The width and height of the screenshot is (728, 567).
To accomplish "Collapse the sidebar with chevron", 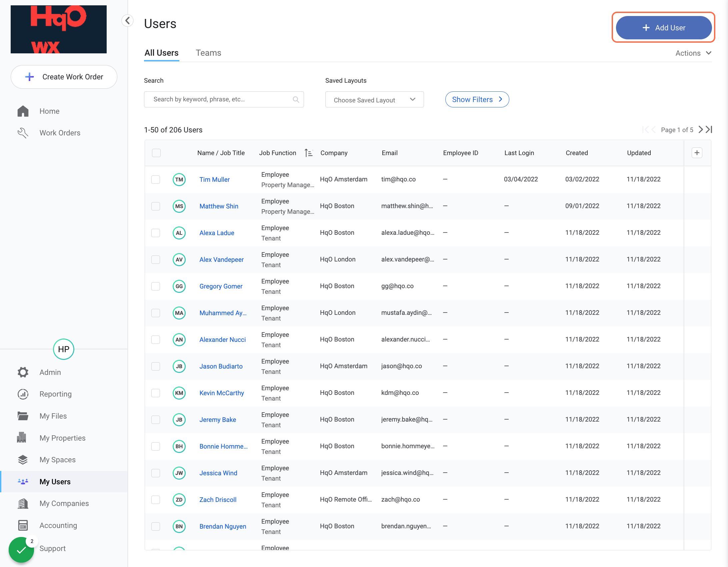I will pyautogui.click(x=128, y=21).
